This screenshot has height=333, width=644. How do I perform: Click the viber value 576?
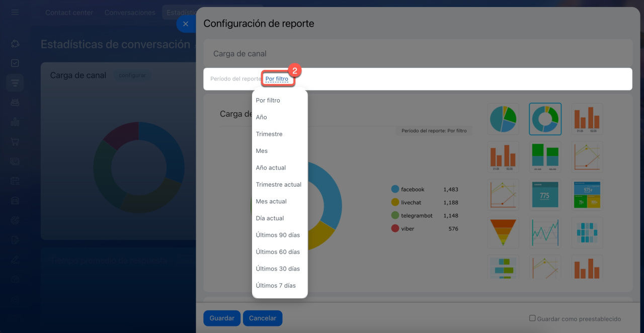point(453,229)
